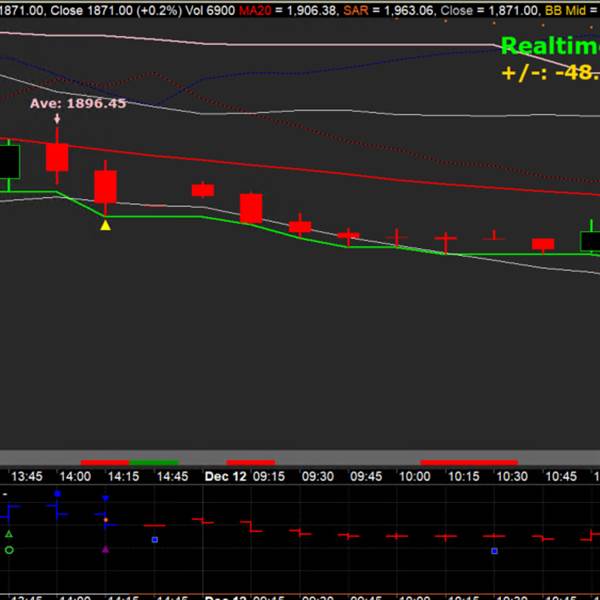Viewport: 600px width, 600px height.
Task: Click long red ribbon segment above 10:15
Action: pos(469,462)
